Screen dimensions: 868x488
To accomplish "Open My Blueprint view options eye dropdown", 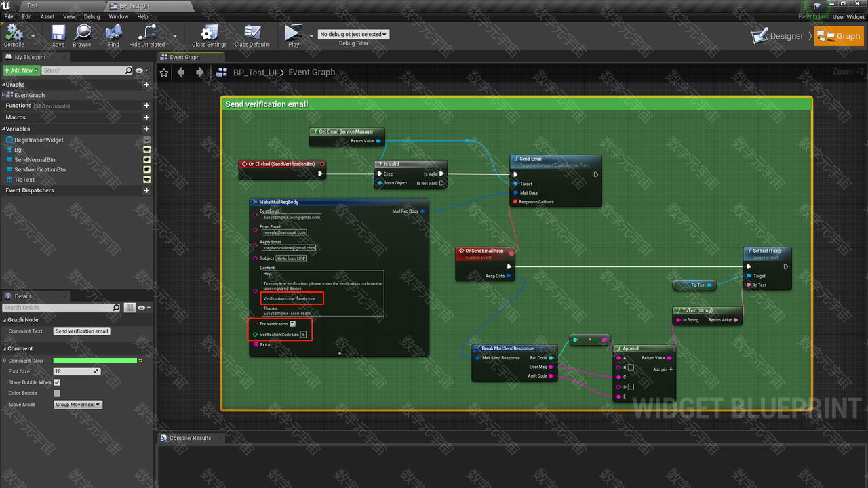I will click(142, 70).
